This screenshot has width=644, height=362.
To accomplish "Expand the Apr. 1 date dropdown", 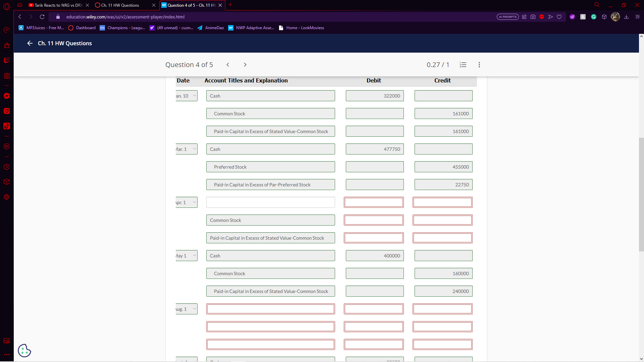I will (x=186, y=202).
